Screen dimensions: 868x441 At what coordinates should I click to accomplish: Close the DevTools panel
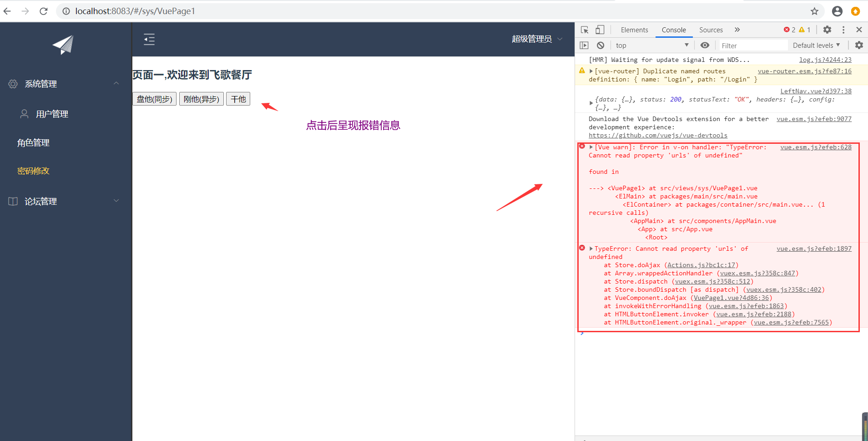[x=859, y=30]
